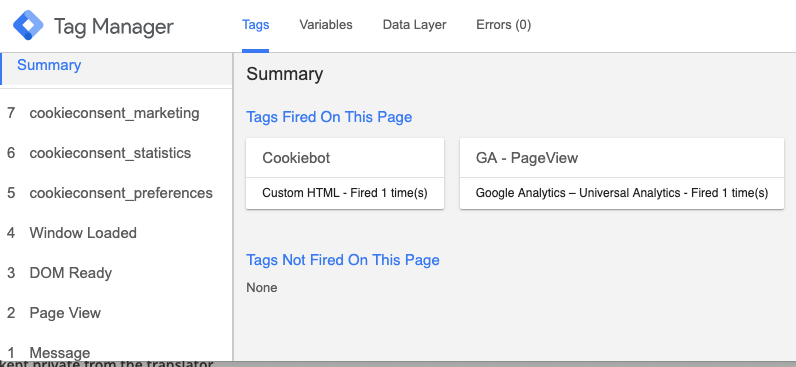Select event 7 cookieconsent_marketing
The image size is (796, 367).
tap(116, 113)
